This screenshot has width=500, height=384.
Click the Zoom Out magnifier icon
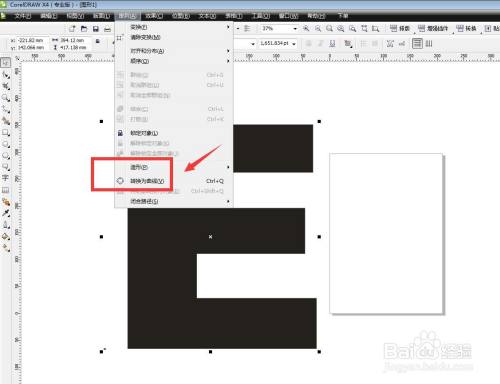(318, 28)
